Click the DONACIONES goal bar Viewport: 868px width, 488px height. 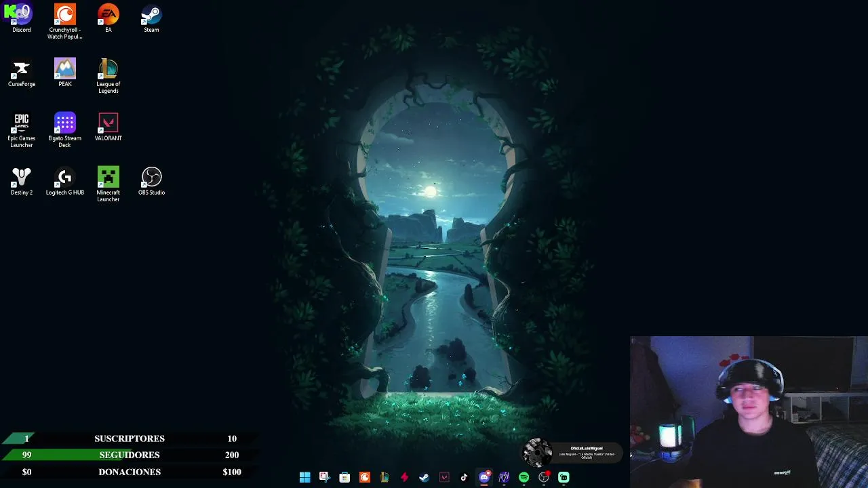(x=129, y=472)
